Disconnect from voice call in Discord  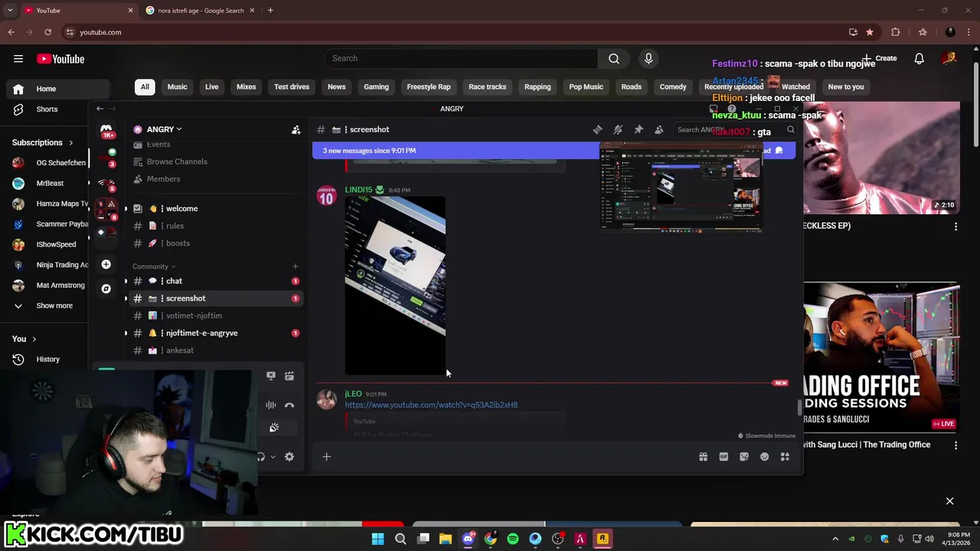pyautogui.click(x=289, y=406)
